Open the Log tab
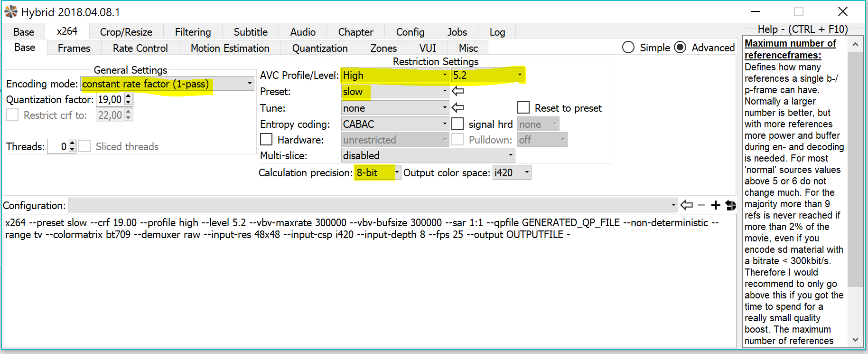This screenshot has width=868, height=354. click(x=497, y=32)
